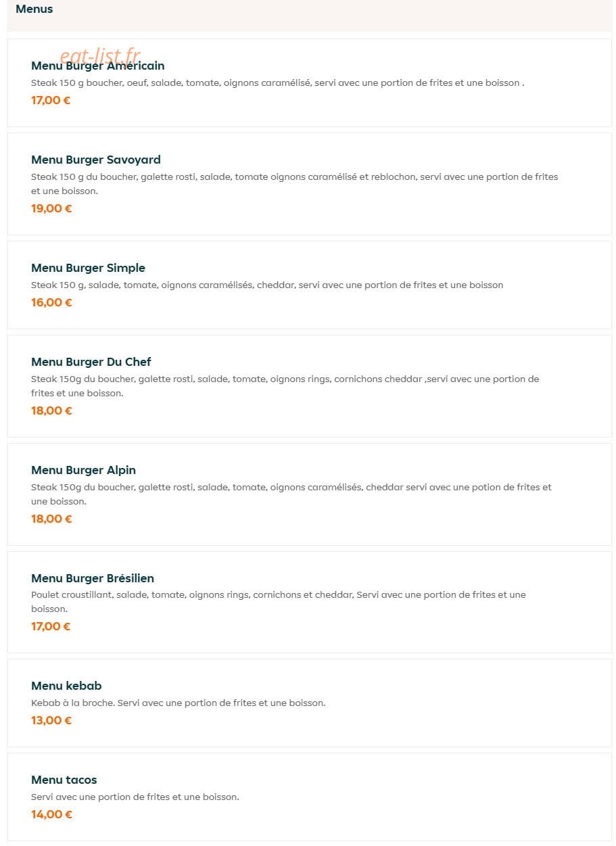Viewport: 616px width, 846px height.
Task: Click the eat-list.fr watermark logo
Action: click(x=100, y=55)
